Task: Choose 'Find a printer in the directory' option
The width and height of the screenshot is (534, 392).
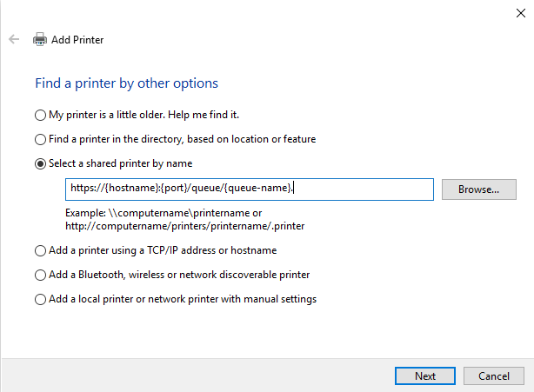Action: point(40,139)
